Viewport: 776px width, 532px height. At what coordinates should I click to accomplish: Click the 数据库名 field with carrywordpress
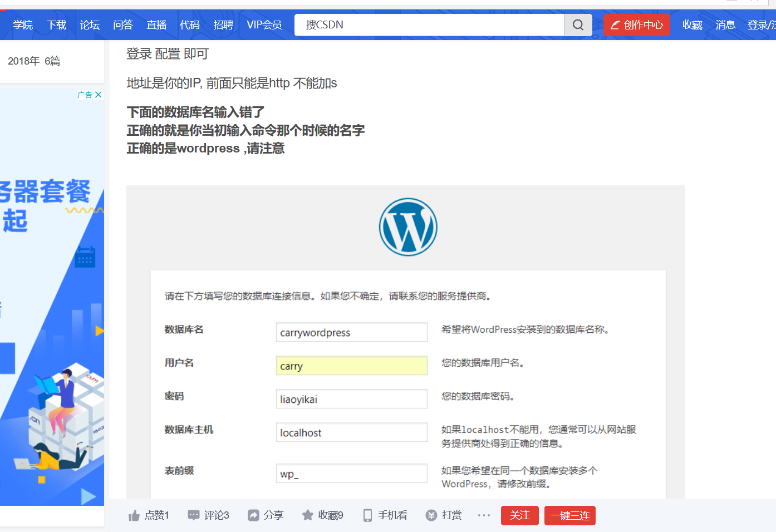click(x=352, y=332)
